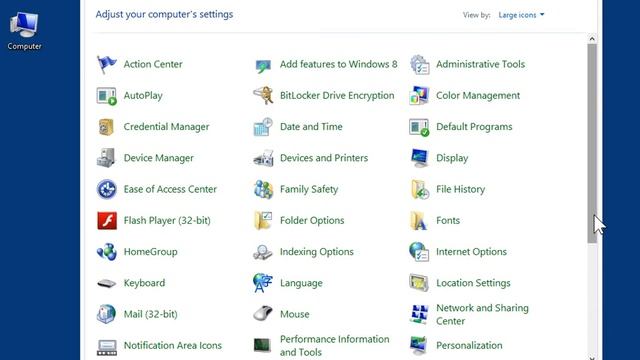Open 'Date and Time' text link

(x=311, y=127)
